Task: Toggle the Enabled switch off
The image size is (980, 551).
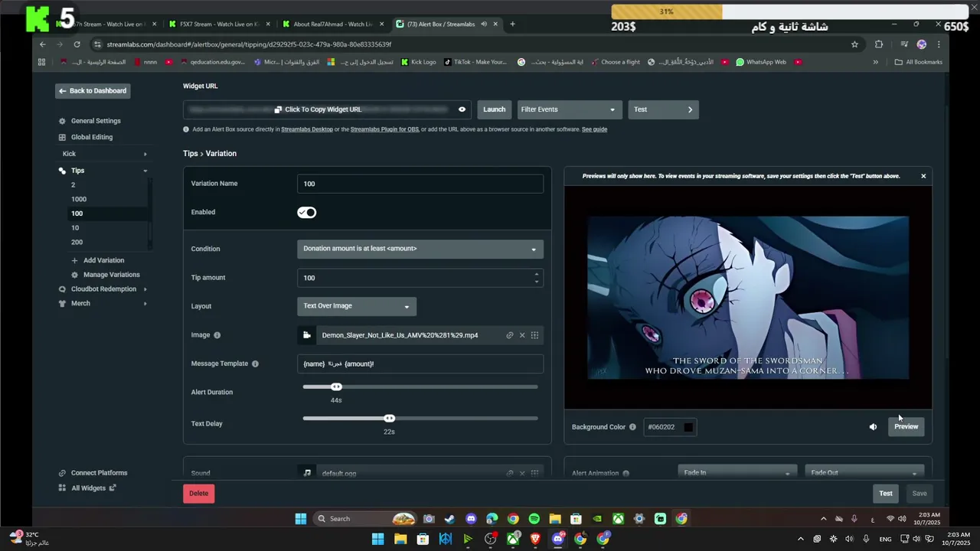Action: [307, 212]
